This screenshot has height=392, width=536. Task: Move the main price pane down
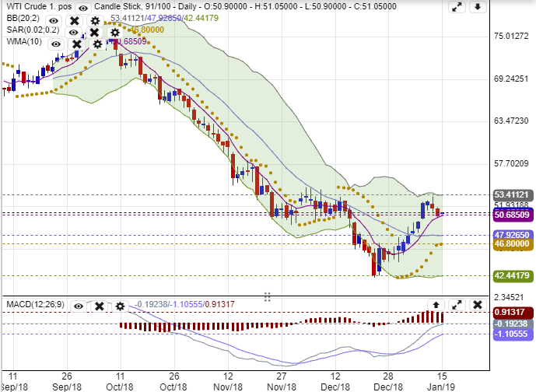pyautogui.click(x=477, y=8)
